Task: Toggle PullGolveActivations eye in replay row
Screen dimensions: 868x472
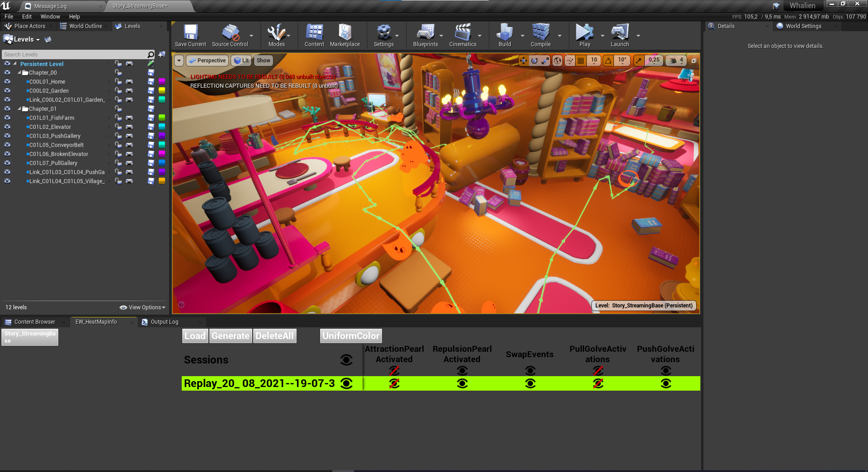Action: click(x=598, y=383)
